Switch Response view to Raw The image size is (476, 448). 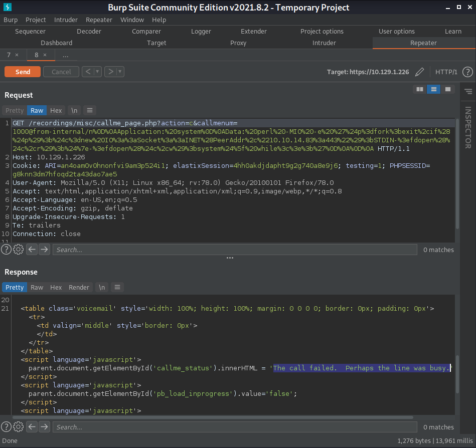pos(37,287)
